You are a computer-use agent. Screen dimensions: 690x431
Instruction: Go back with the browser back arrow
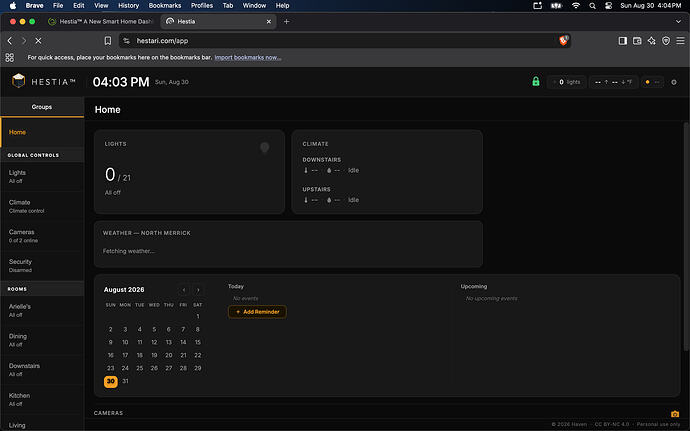coord(10,41)
